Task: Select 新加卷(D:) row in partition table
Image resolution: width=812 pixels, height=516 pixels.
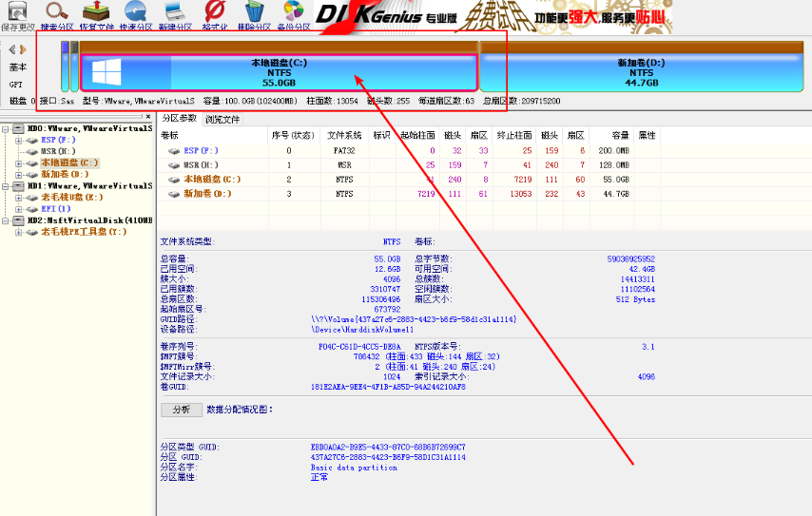Action: pos(409,194)
